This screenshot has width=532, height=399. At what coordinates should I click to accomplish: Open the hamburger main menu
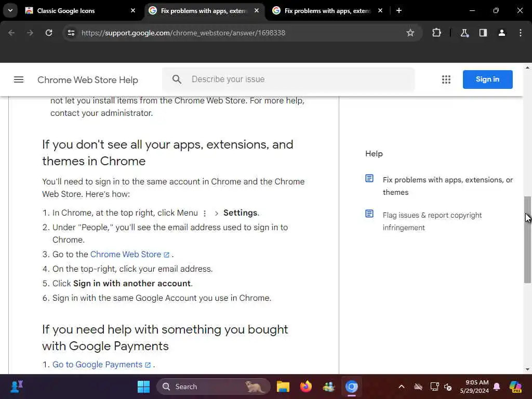pyautogui.click(x=19, y=79)
